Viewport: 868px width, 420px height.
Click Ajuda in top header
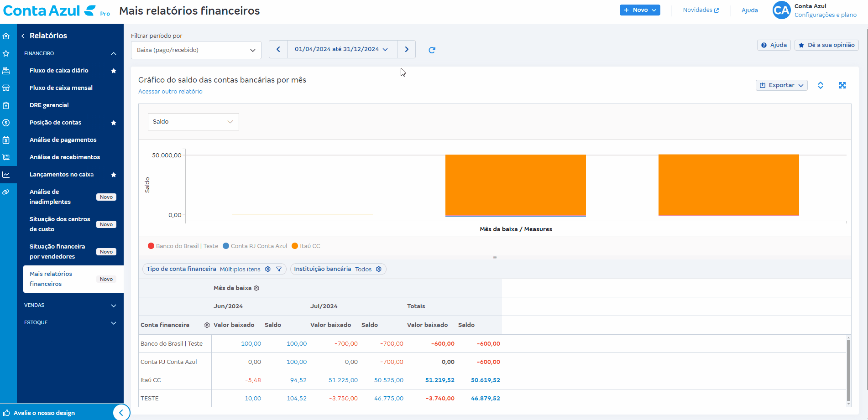750,10
